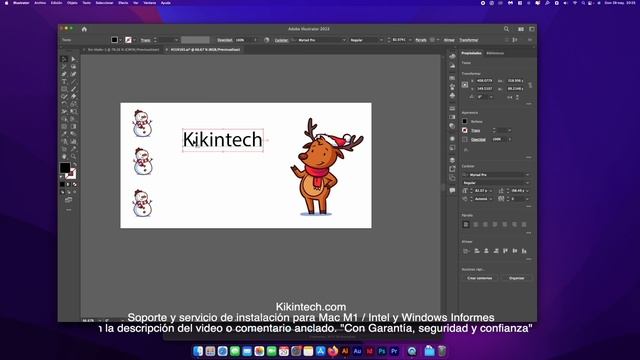640x360 pixels.
Task: Toggle the constrain width and height proportions link
Action: [x=530, y=84]
